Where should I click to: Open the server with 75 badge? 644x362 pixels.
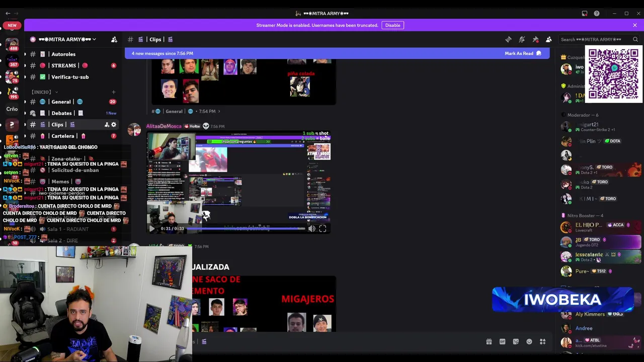(x=12, y=76)
